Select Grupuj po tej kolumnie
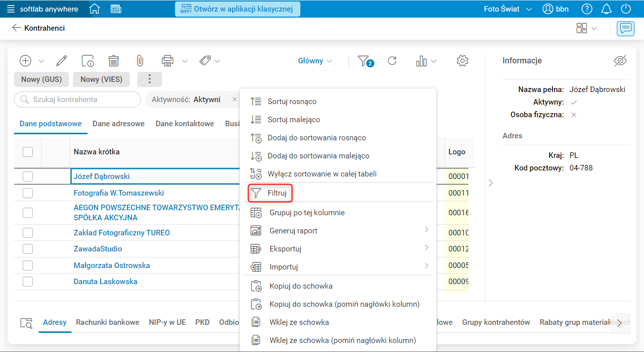644x352 pixels. pos(338,213)
